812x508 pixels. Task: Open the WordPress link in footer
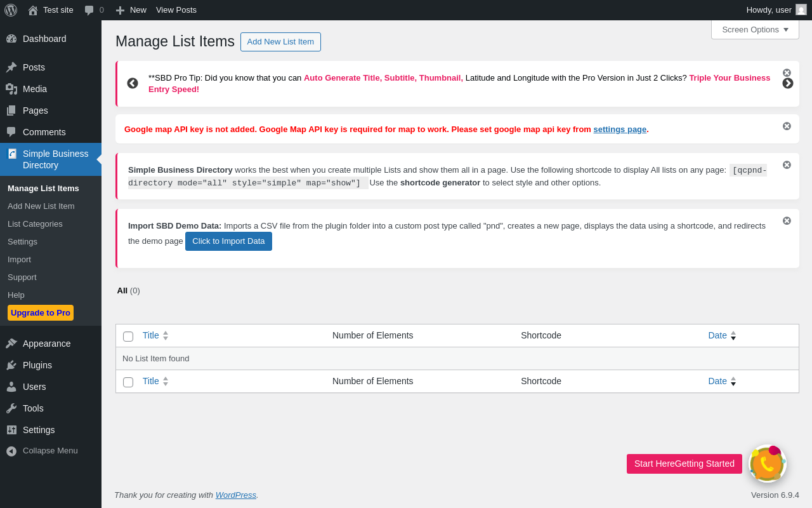coord(236,495)
